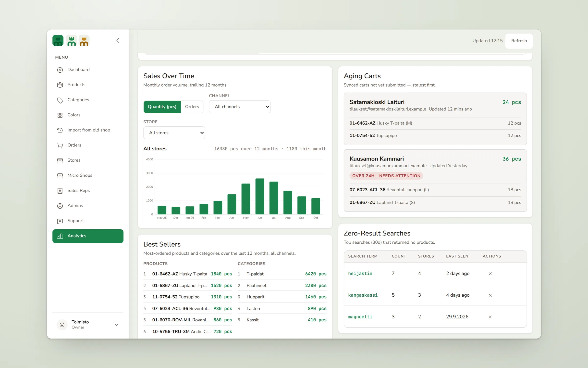
Task: Click the Import from old shop history icon
Action: click(x=60, y=130)
